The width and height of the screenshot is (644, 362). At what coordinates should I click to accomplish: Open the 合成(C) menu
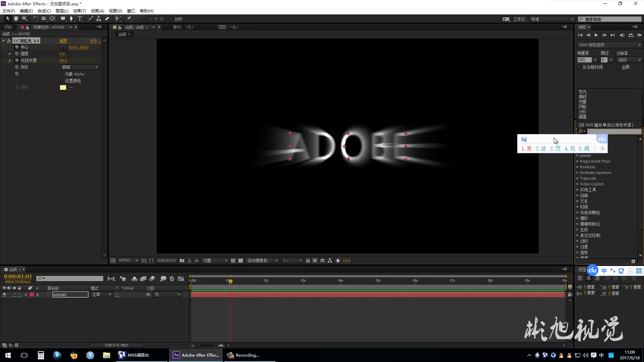click(44, 11)
